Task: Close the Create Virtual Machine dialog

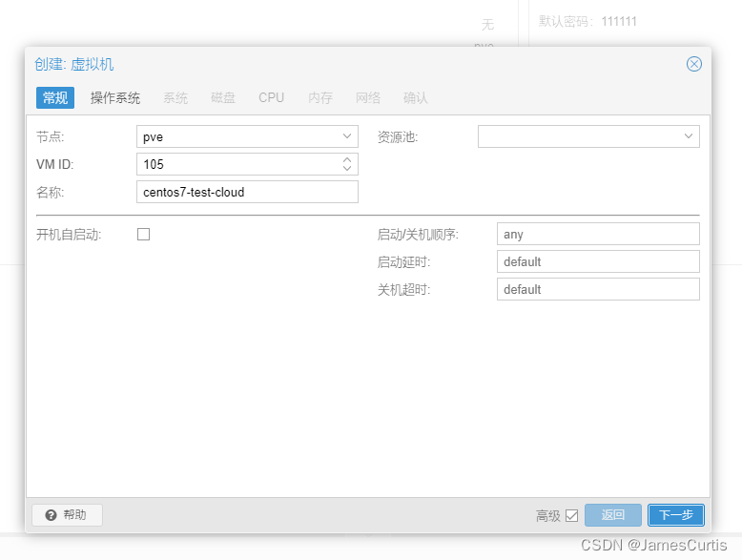Action: [x=693, y=64]
